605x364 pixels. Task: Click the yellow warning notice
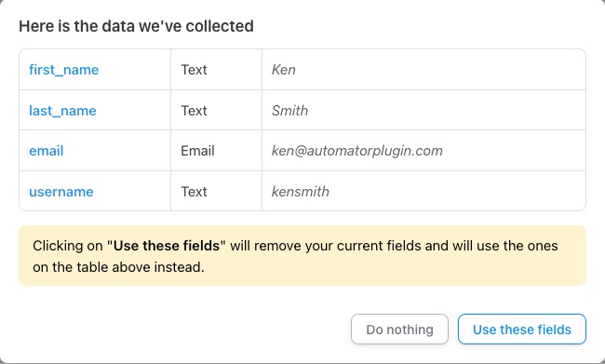click(302, 255)
